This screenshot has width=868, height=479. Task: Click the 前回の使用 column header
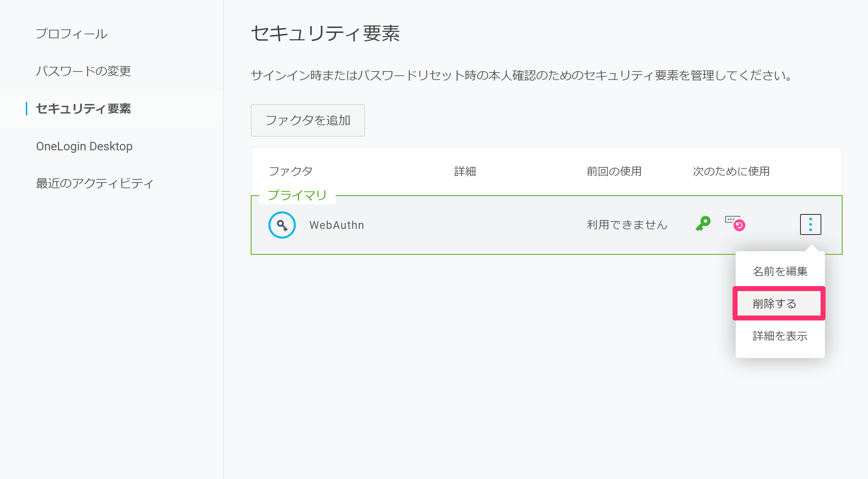click(614, 171)
